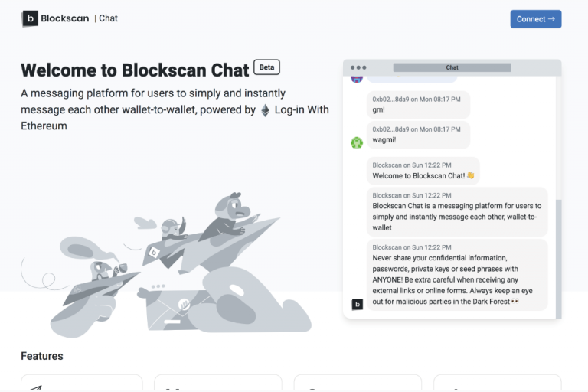Click the Features heading
The image size is (588, 392).
pyautogui.click(x=42, y=356)
